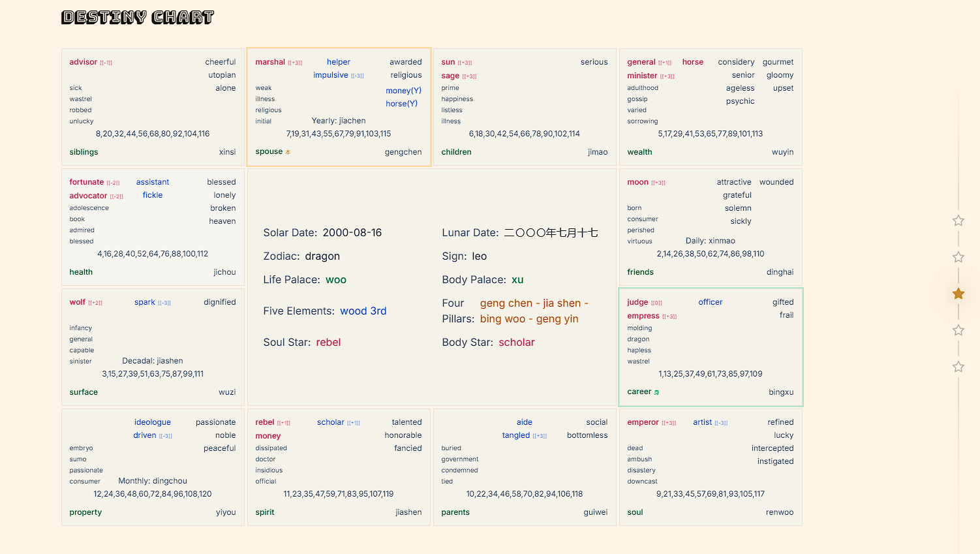Image resolution: width=980 pixels, height=554 pixels.
Task: Click the Solar Date value 2000-08-16
Action: coord(352,233)
